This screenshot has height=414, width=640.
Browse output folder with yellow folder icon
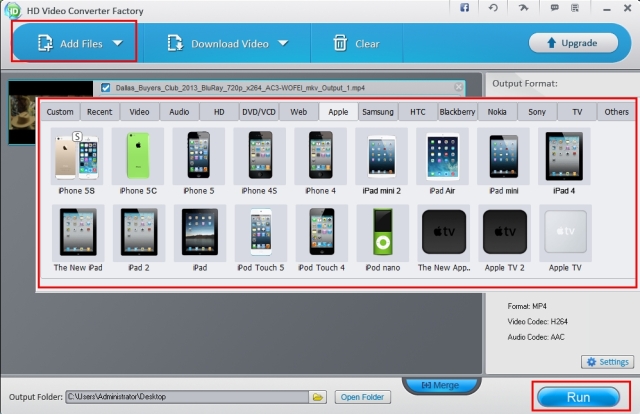point(318,397)
